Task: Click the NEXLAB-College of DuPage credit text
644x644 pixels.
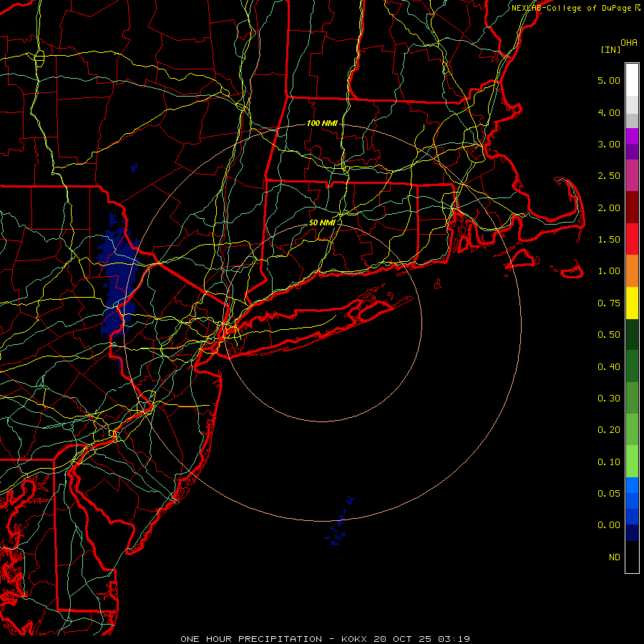Action: (x=575, y=8)
